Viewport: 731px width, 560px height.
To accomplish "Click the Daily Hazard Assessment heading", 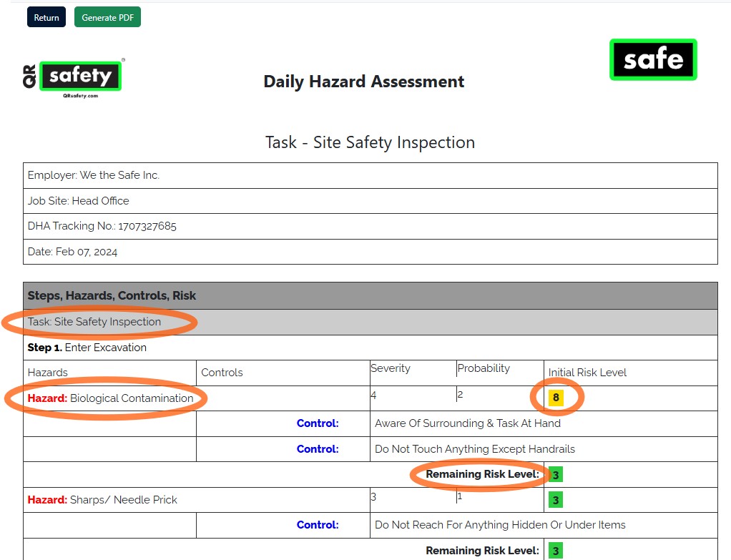I will (x=363, y=82).
